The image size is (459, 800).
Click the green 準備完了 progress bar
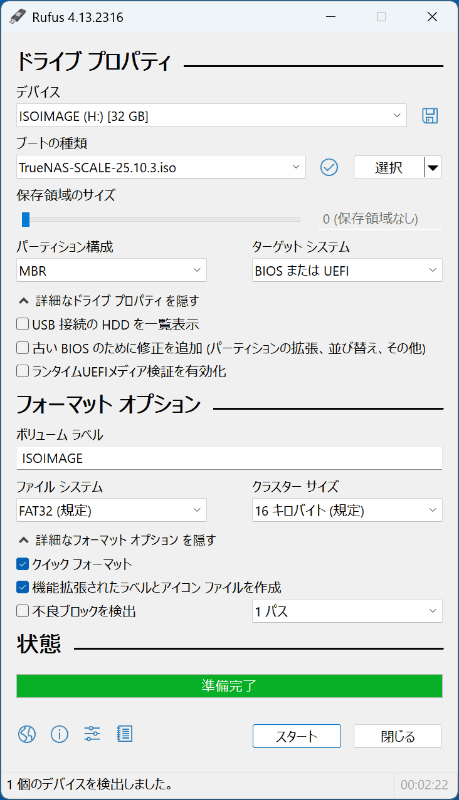pos(230,686)
